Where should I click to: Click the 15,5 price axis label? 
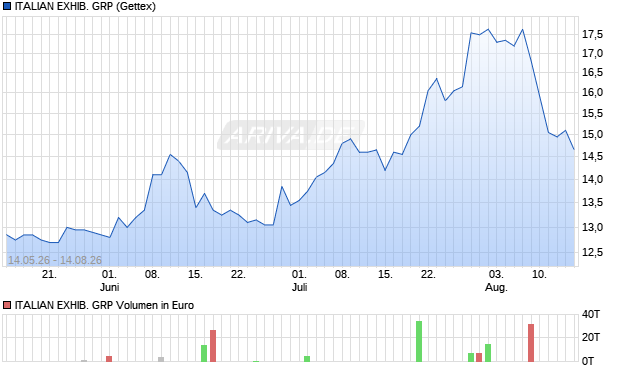click(592, 114)
